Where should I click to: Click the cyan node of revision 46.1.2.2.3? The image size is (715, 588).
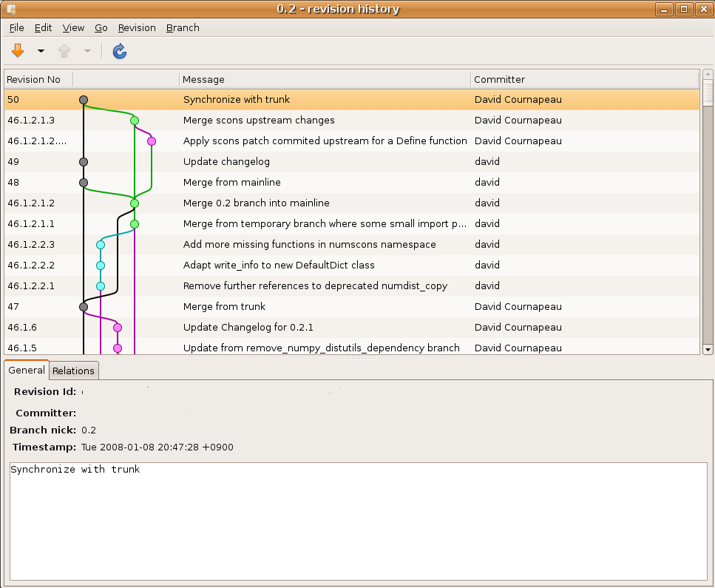[x=101, y=244]
